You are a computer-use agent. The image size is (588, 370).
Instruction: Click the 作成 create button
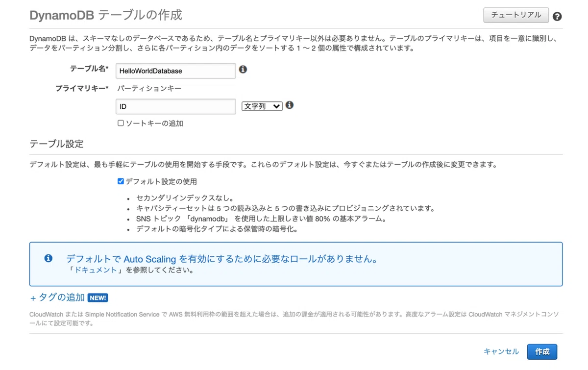click(x=542, y=351)
